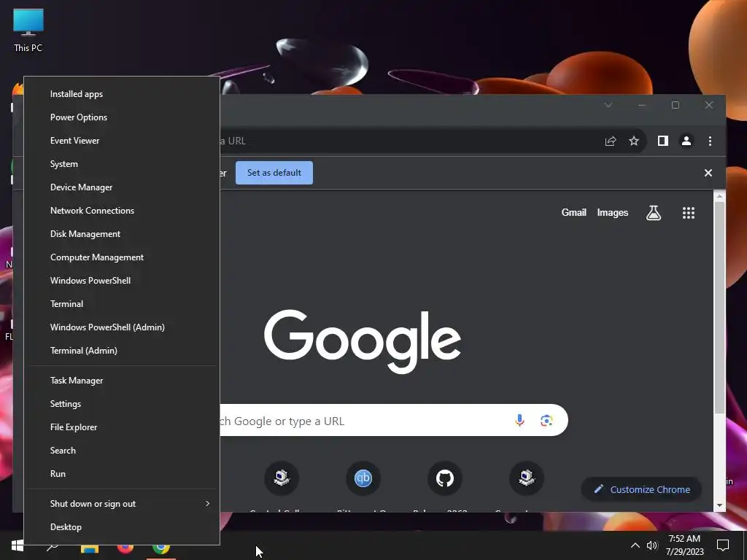Open Search Labs flask icon

(653, 213)
